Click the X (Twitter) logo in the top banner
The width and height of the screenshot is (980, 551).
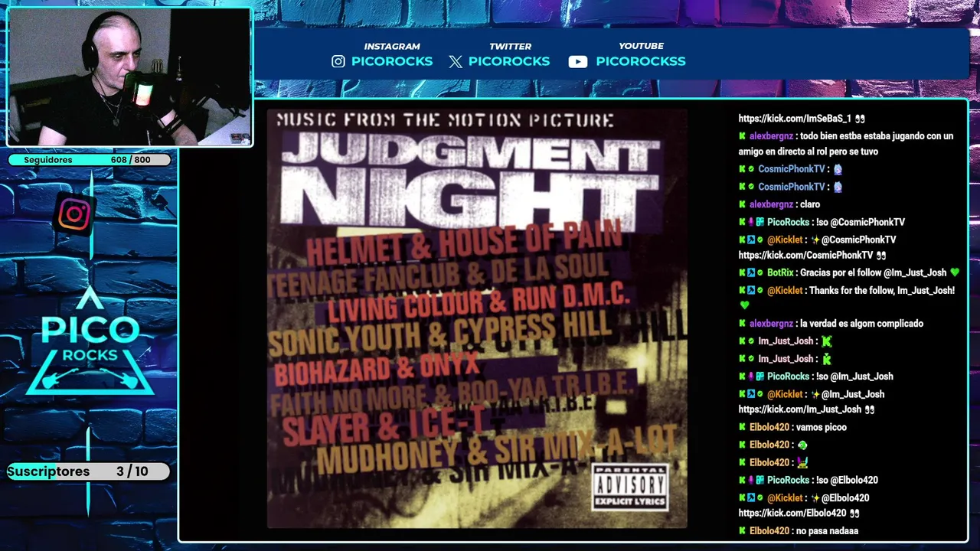pos(456,62)
